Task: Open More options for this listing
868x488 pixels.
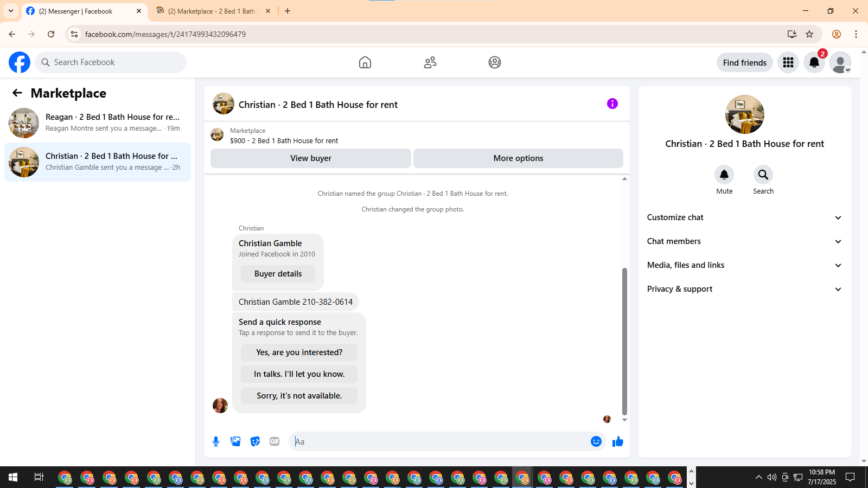Action: [518, 158]
